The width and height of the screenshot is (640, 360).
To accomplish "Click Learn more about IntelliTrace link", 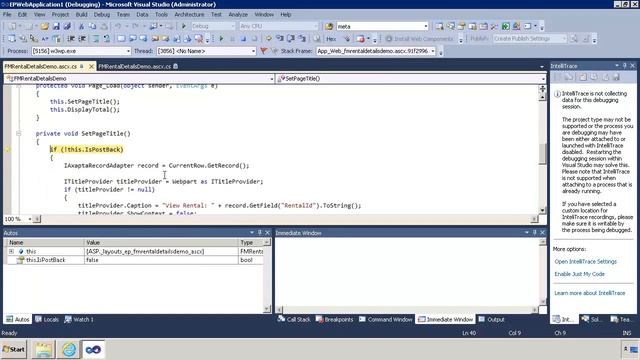I will (x=589, y=293).
